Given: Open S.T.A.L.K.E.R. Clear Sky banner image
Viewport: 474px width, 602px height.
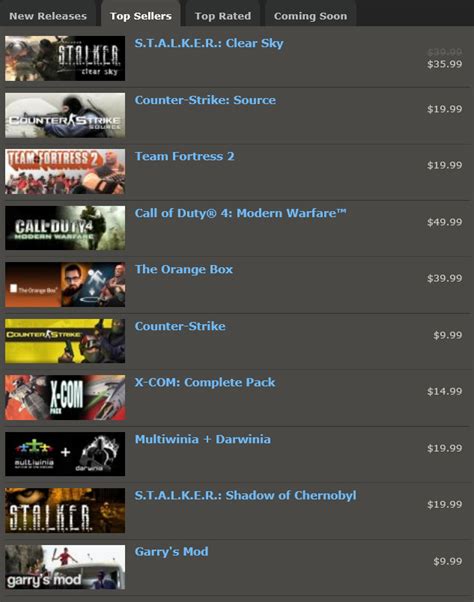Looking at the screenshot, I should (x=65, y=58).
